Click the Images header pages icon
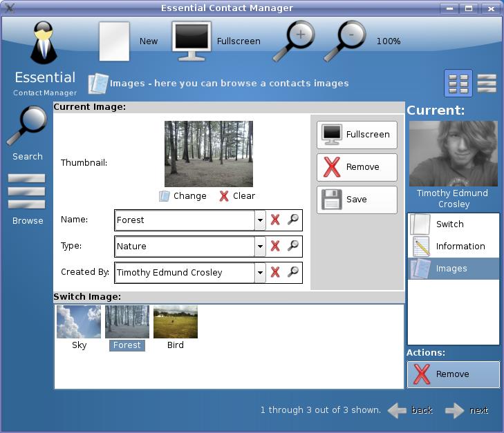This screenshot has height=433, width=504. point(98,84)
